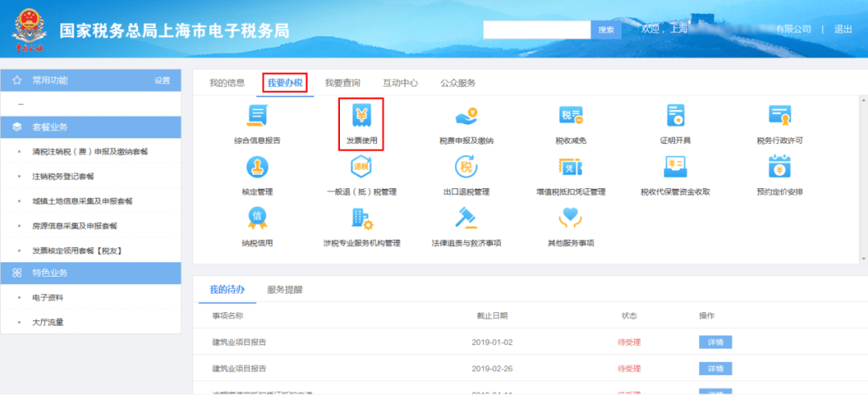
Task: Click the icon beside 特色业务
Action: point(17,273)
